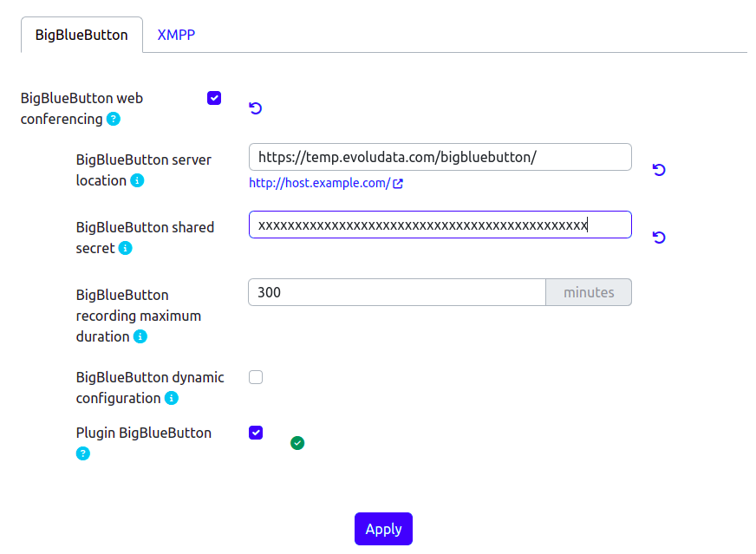Click external link icon next to host.example.com

click(x=398, y=184)
